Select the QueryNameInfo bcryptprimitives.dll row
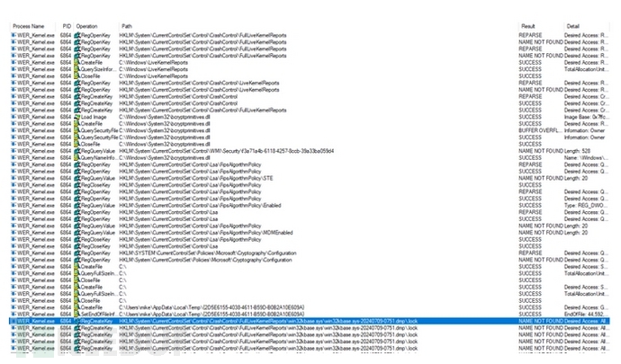621x364 pixels. pos(310,158)
